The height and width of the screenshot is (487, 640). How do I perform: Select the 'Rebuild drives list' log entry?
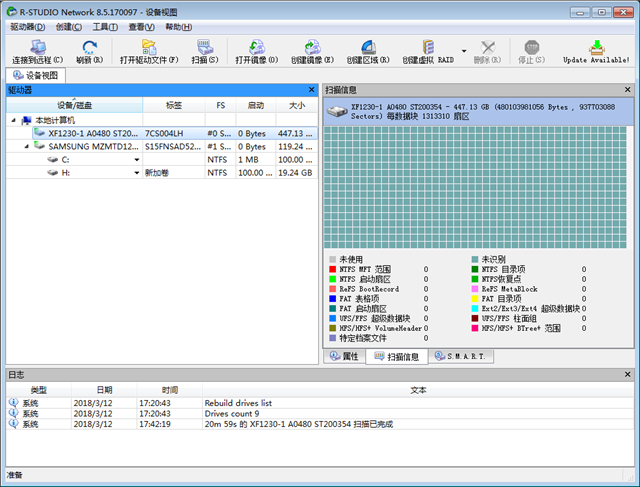320,403
